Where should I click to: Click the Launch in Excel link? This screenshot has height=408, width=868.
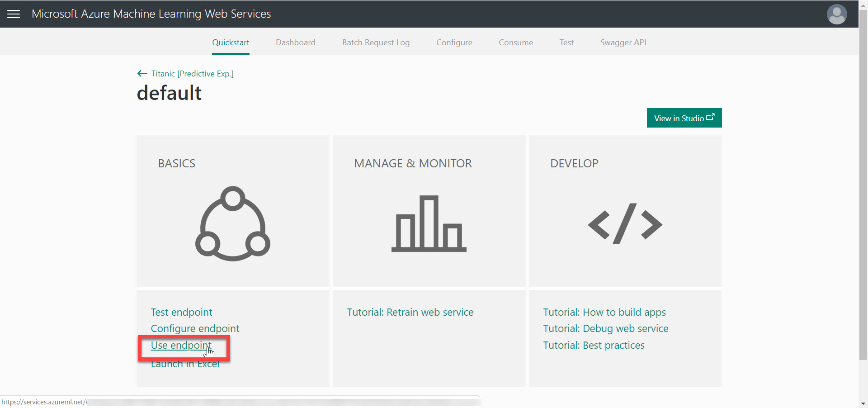185,364
